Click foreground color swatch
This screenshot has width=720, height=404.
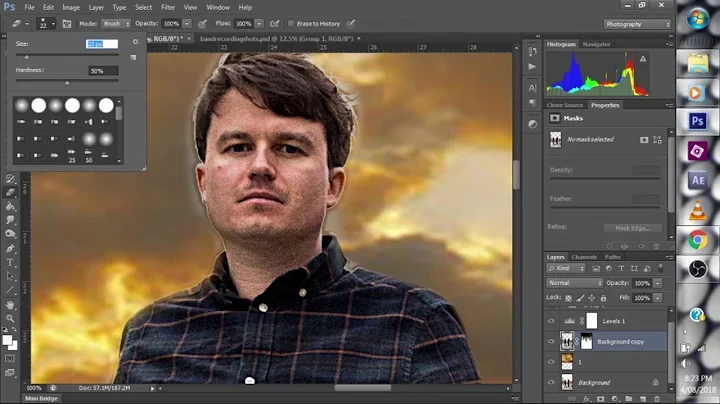click(7, 340)
